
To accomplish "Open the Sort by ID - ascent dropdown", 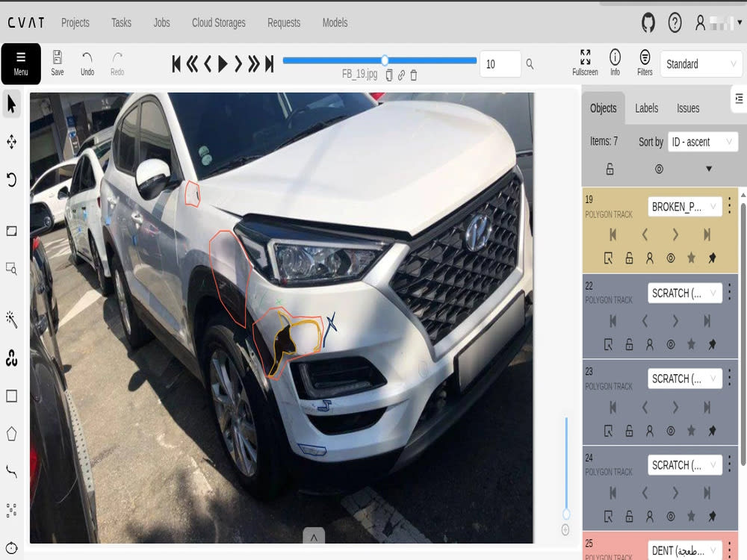I will coord(703,142).
